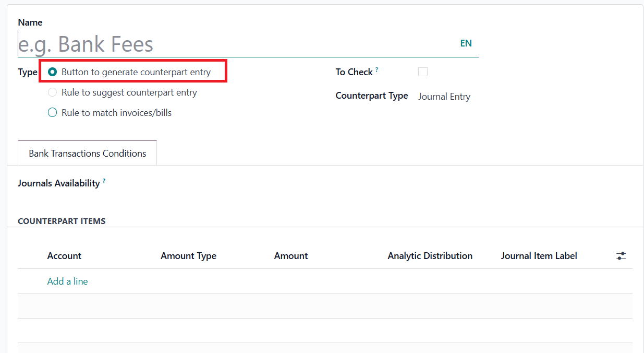Screen dimensions: 644x353
Task: Open the Counterpart Type Journal Entry dropdown
Action: point(444,97)
